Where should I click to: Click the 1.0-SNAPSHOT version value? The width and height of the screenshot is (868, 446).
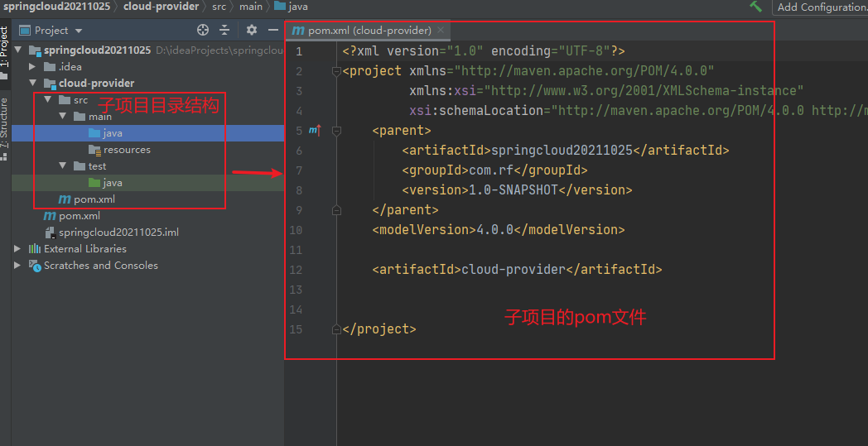coord(514,189)
